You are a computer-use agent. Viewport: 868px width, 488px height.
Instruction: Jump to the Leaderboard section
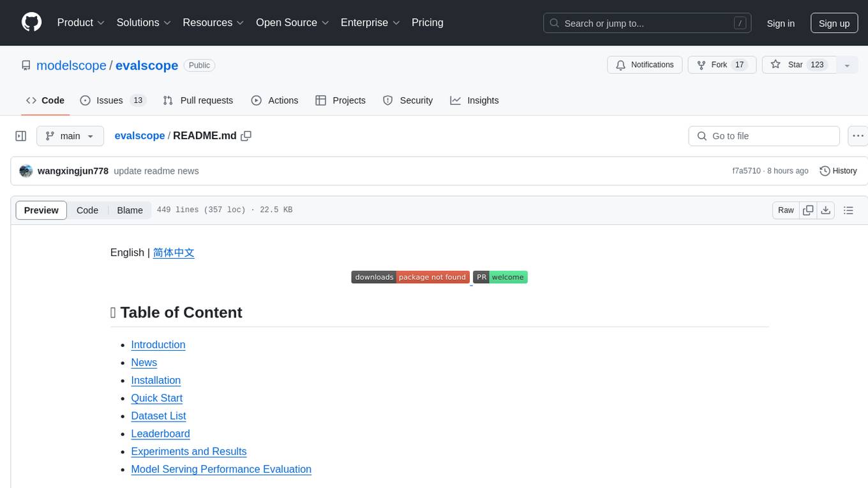click(x=161, y=434)
